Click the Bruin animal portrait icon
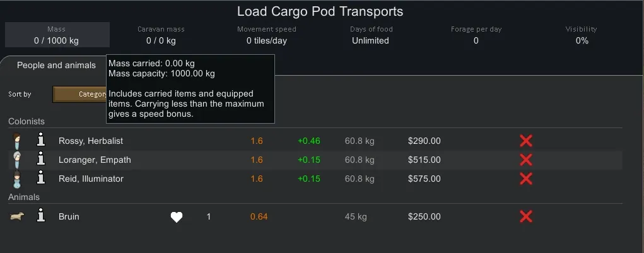Image resolution: width=644 pixels, height=253 pixels. (x=17, y=216)
